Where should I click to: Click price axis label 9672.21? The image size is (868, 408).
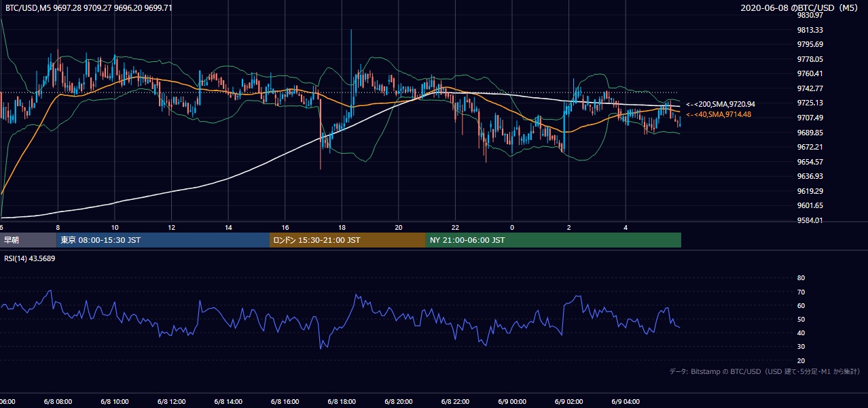tap(810, 147)
